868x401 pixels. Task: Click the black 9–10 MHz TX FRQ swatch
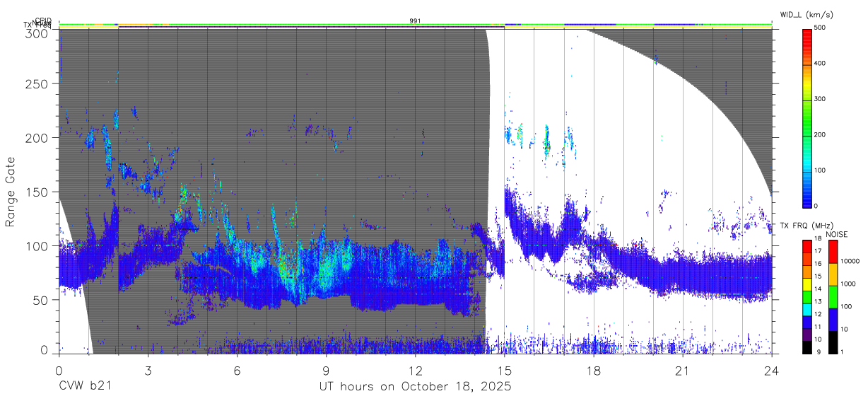[807, 347]
